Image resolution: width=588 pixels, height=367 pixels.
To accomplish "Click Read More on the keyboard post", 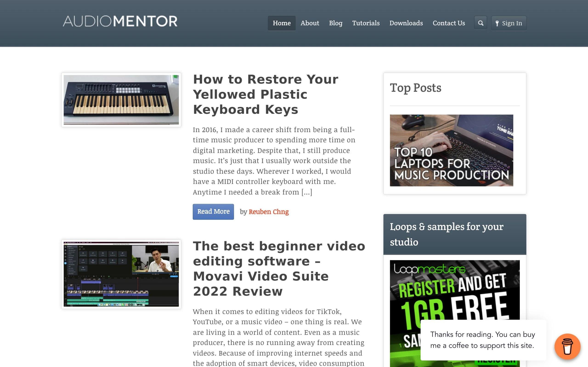I will 213,211.
